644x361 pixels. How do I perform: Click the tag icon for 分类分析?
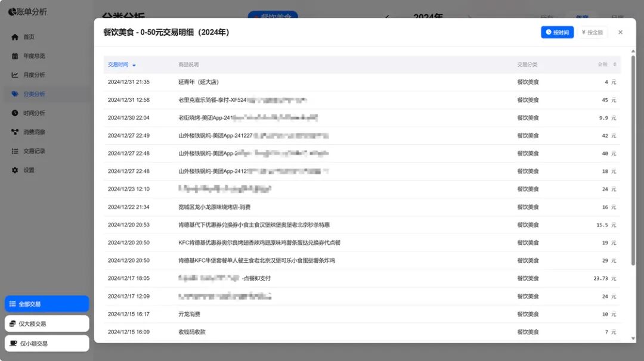15,94
